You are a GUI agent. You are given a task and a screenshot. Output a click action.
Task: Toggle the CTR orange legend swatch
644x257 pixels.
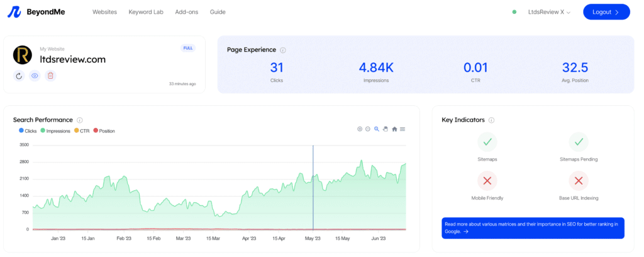coord(77,131)
